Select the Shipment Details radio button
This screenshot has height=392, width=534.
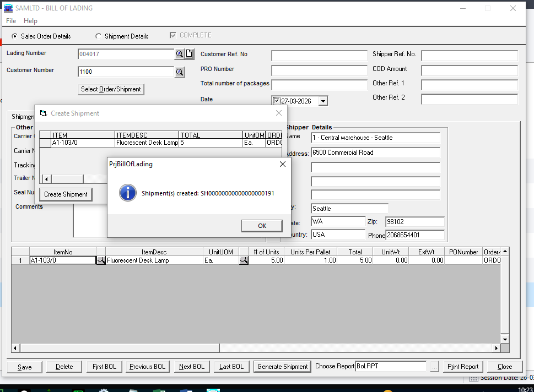tap(99, 36)
